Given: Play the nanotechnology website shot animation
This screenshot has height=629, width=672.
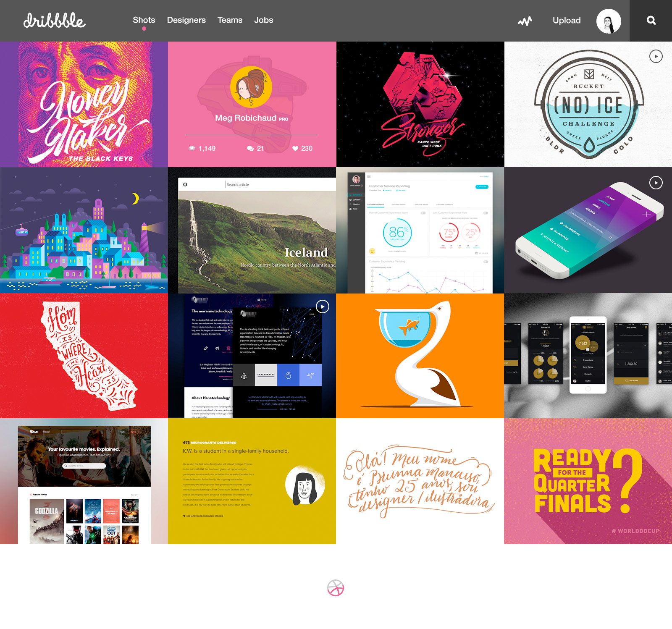Looking at the screenshot, I should [322, 307].
